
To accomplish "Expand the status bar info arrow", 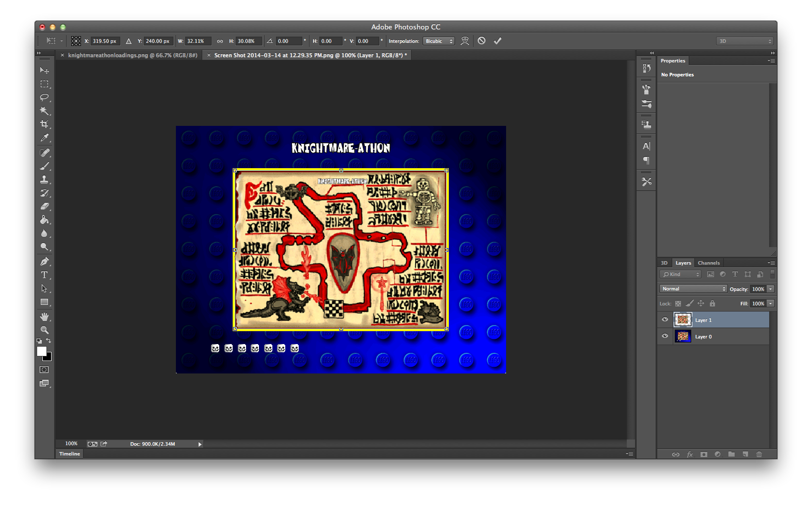I will [200, 444].
